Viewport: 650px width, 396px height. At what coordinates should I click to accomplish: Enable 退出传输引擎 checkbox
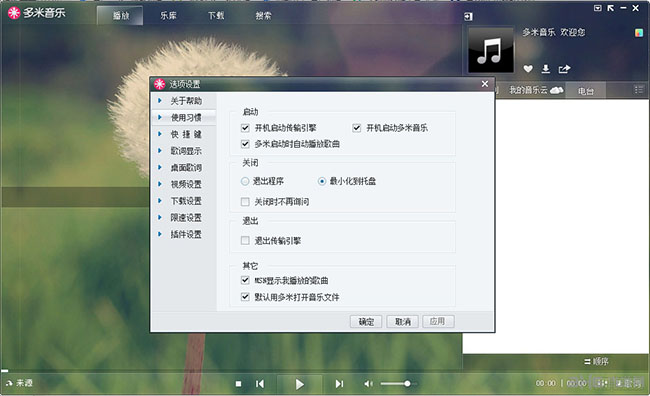click(x=245, y=241)
